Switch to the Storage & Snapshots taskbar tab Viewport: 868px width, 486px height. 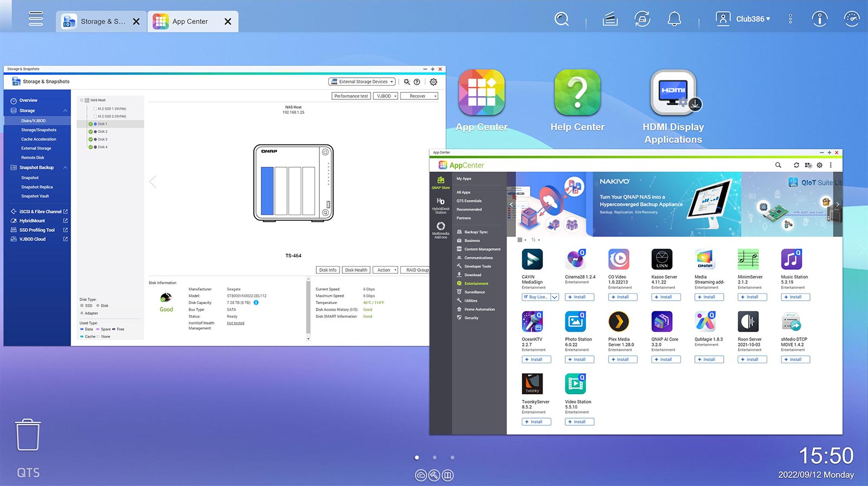click(x=101, y=21)
